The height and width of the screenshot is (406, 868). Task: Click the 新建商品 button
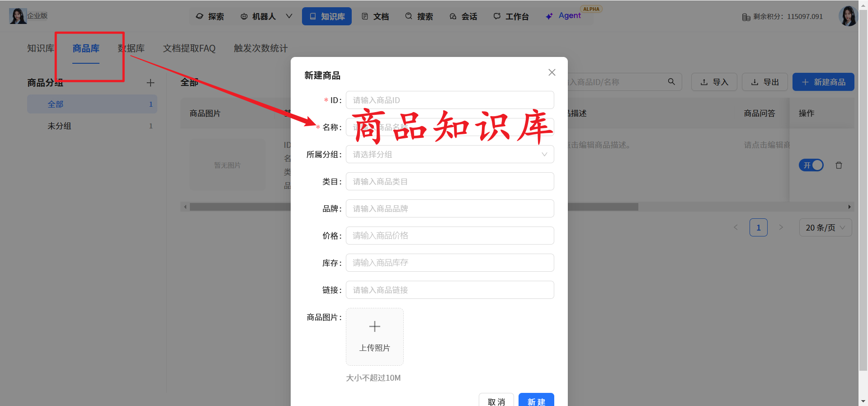click(823, 82)
